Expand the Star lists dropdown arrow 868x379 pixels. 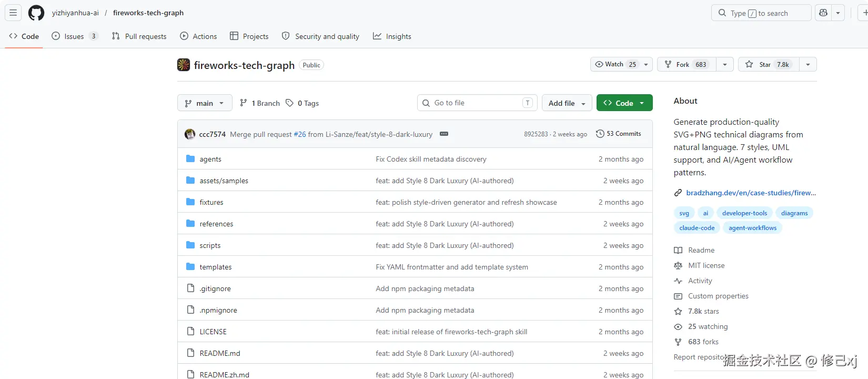click(808, 64)
